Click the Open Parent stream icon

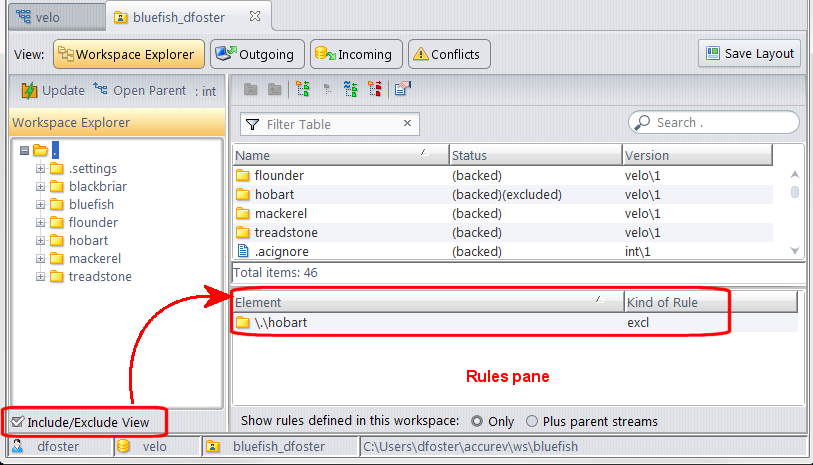101,89
